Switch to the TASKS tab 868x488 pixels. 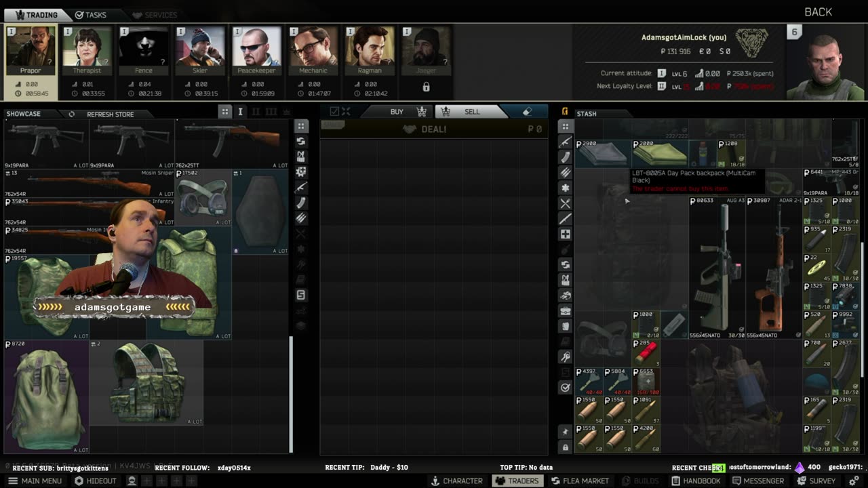(90, 14)
